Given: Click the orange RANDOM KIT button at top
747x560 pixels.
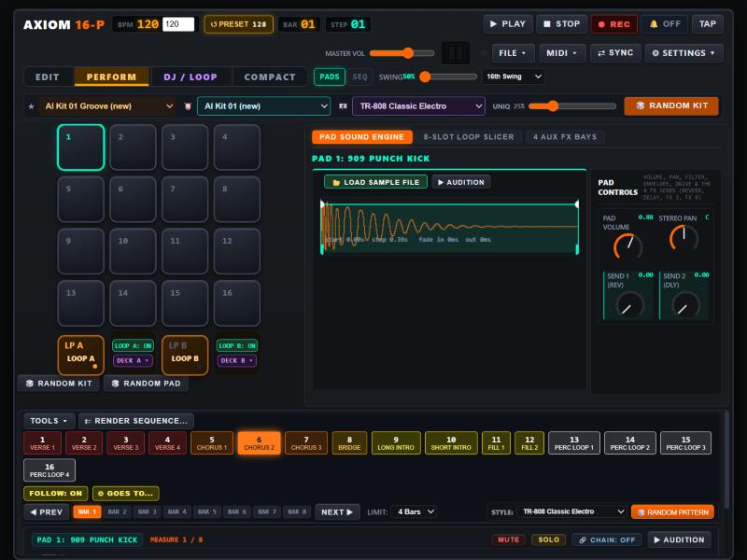Looking at the screenshot, I should (x=671, y=105).
